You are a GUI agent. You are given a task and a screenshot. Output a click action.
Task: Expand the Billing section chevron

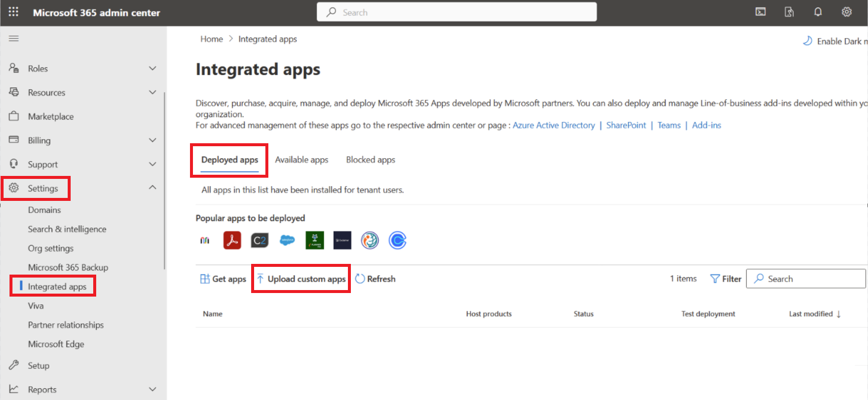[x=152, y=140]
